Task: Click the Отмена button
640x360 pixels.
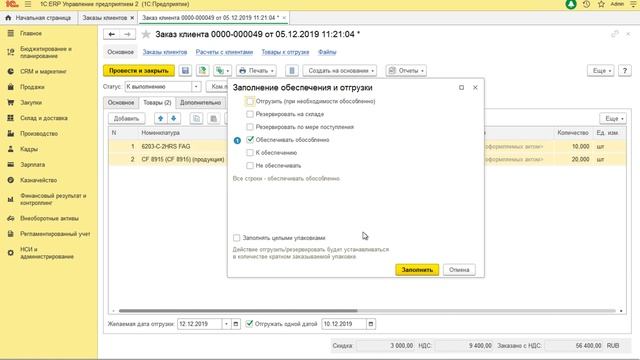Action: [459, 270]
